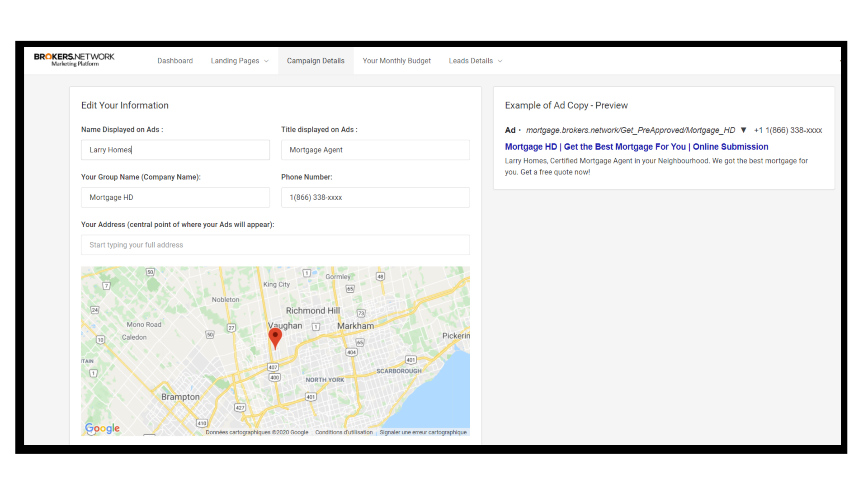Screen dimensions: 868x488
Task: Click the Brampton label on map
Action: (x=180, y=397)
